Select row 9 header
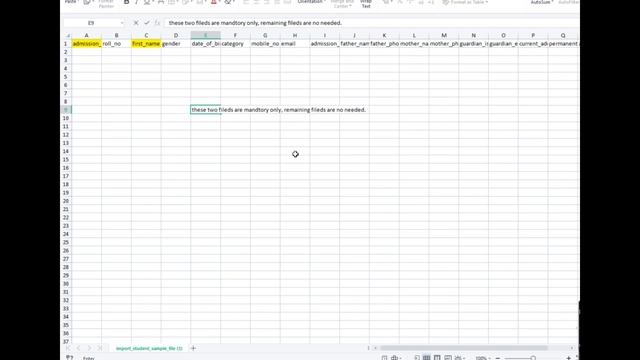Viewport: 640px width, 360px height. coord(66,110)
